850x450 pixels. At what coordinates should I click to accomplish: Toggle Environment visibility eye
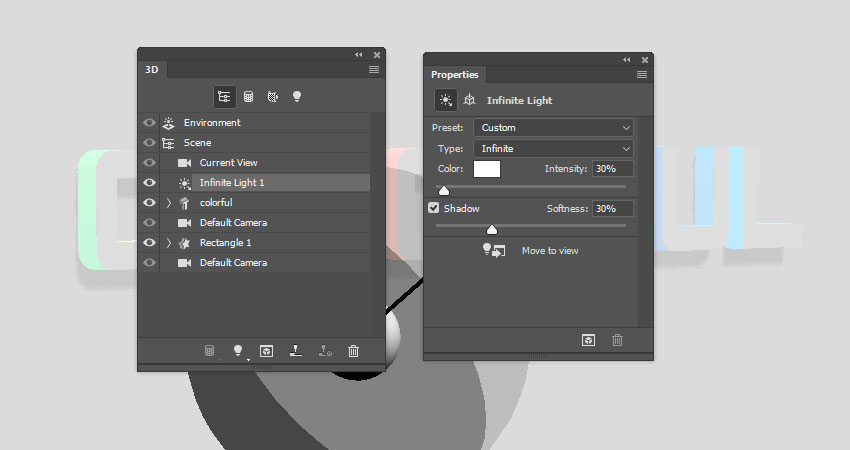pos(149,123)
